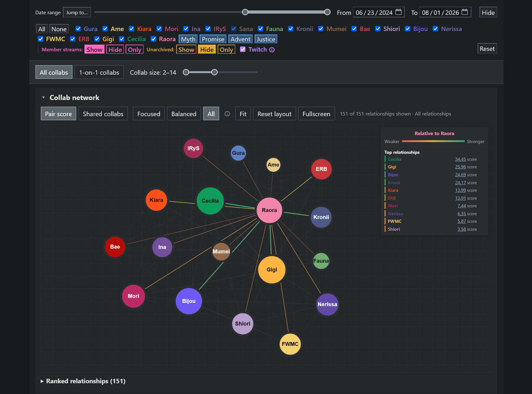532x394 pixels.
Task: Choose the Balanced relationship filter
Action: 184,114
